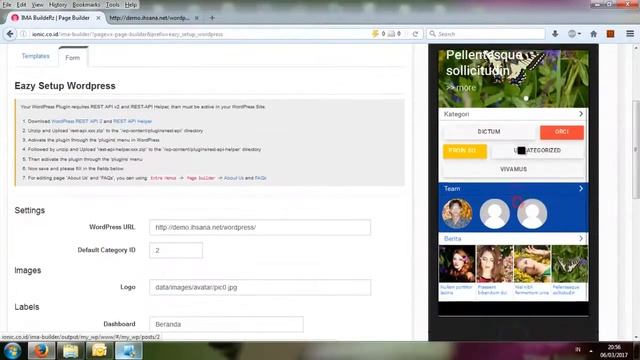Open the Windows Start menu

point(12,351)
